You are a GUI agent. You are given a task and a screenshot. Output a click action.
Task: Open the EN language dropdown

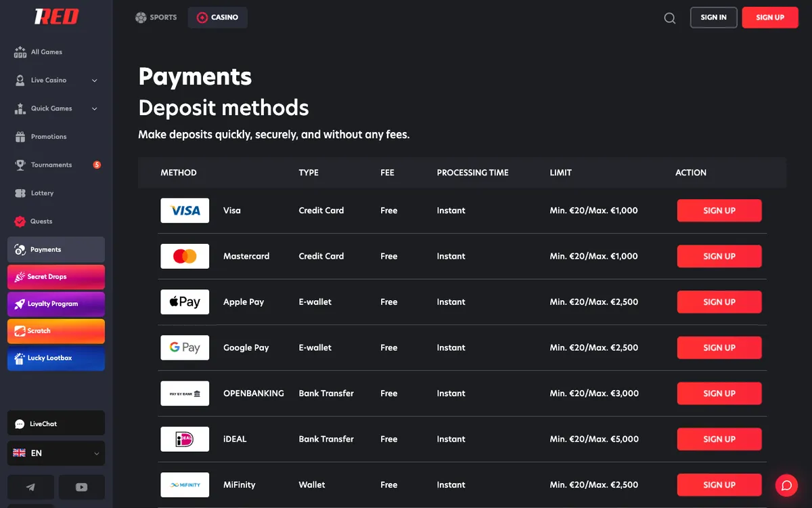(x=56, y=453)
